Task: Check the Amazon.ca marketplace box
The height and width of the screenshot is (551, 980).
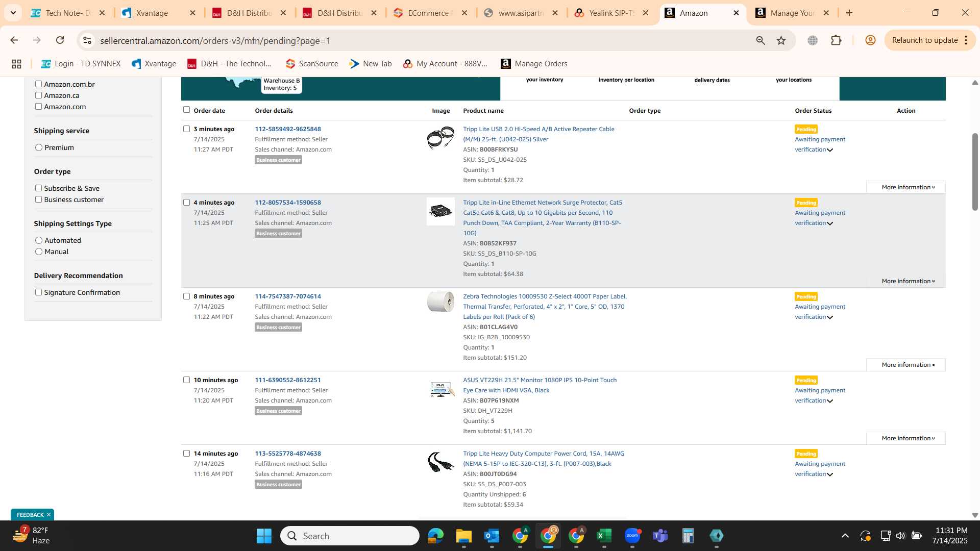Action: [38, 95]
